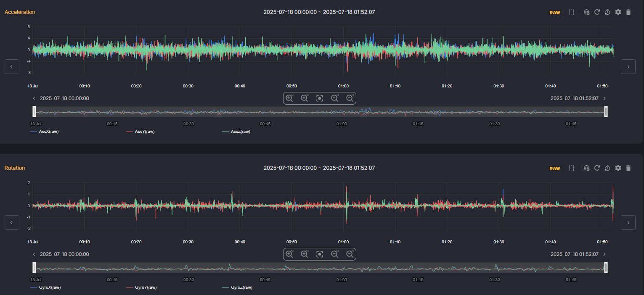
Task: Open timezone globe setting in Acceleration panel
Action: click(587, 12)
